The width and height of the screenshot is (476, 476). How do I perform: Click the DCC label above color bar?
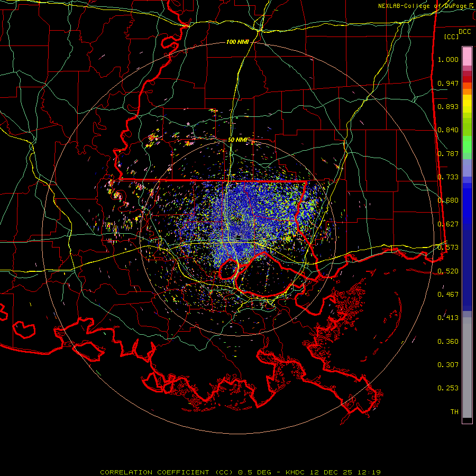coord(464,32)
